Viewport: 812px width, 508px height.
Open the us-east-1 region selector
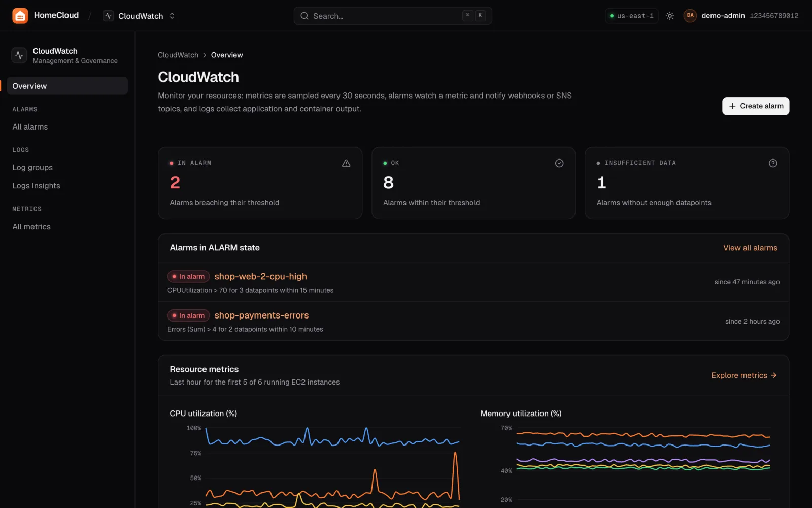631,16
